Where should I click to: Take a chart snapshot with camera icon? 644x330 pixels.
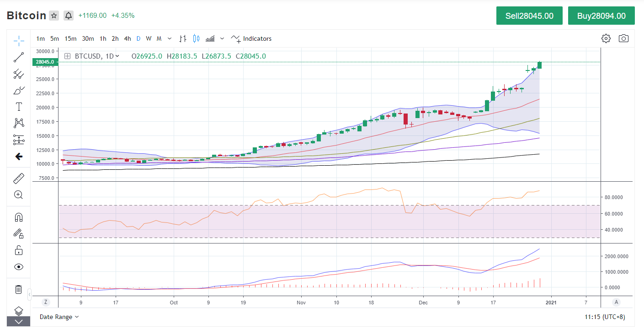623,38
